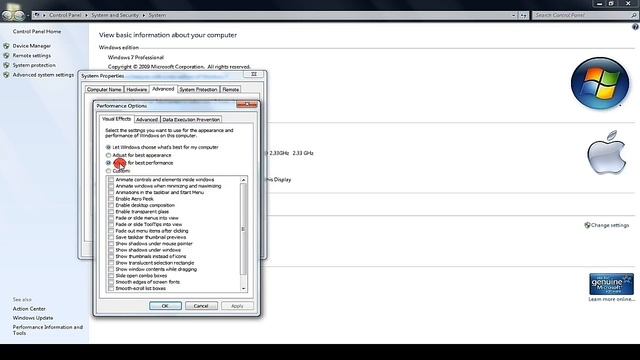Screen dimensions: 640x360
Task: Check Slide open combo boxes
Action: (111, 276)
